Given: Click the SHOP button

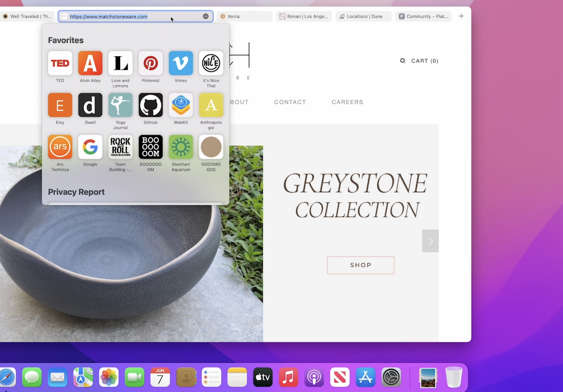Looking at the screenshot, I should tap(361, 265).
